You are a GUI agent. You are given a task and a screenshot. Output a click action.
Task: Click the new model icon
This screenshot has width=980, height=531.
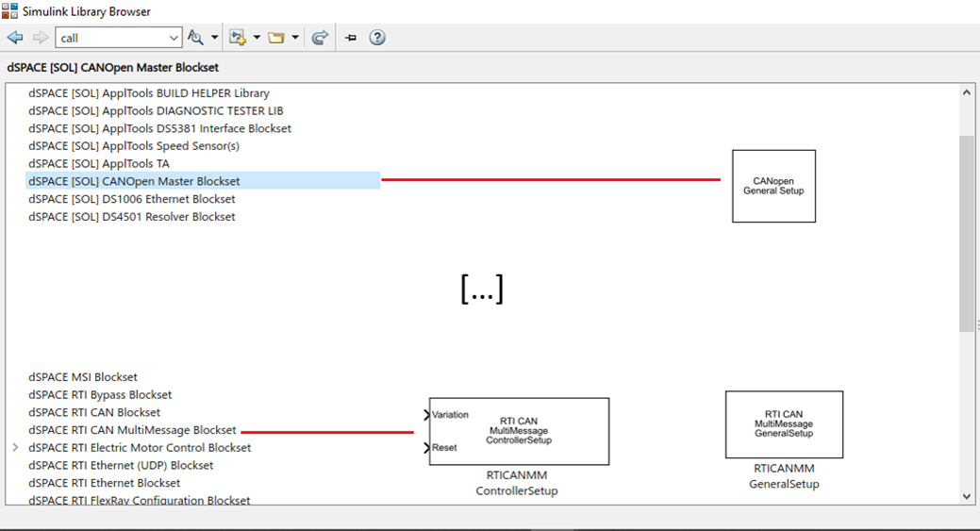(238, 38)
